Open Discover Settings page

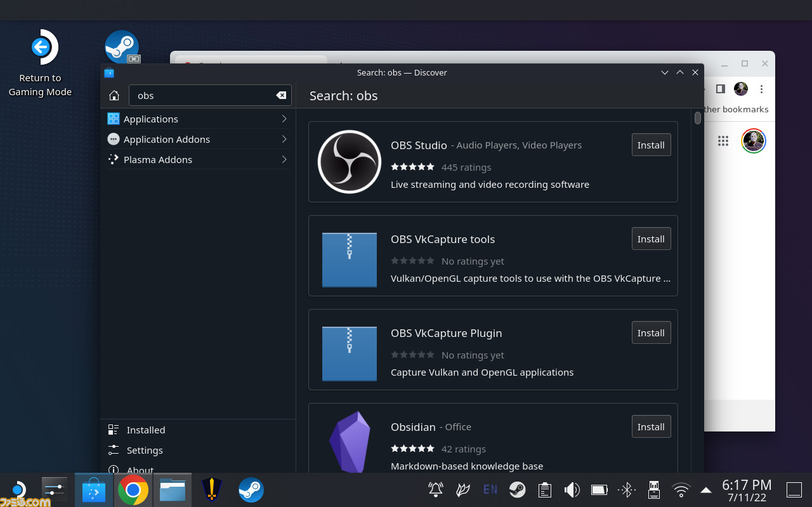point(197,450)
